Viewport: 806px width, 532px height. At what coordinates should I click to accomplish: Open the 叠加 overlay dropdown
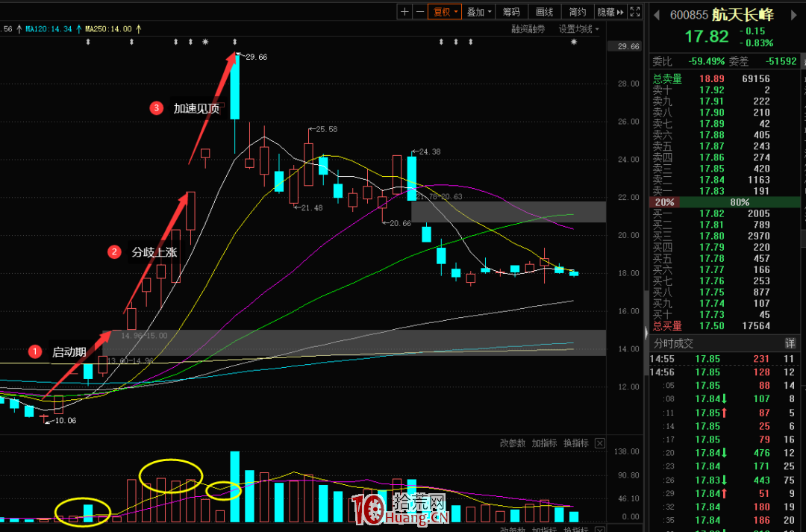point(478,12)
